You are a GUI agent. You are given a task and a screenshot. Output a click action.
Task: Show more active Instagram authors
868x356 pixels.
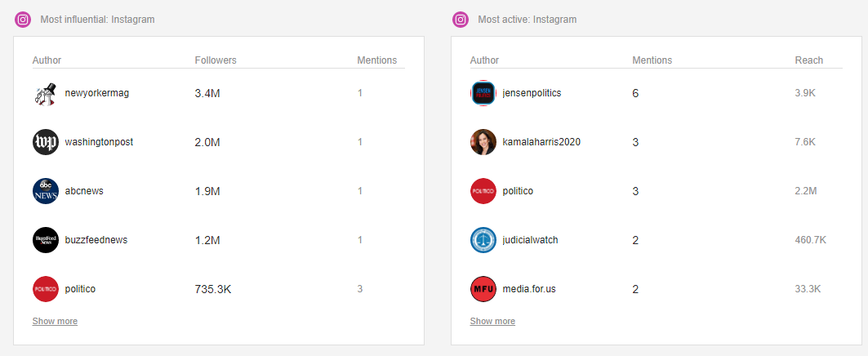492,321
